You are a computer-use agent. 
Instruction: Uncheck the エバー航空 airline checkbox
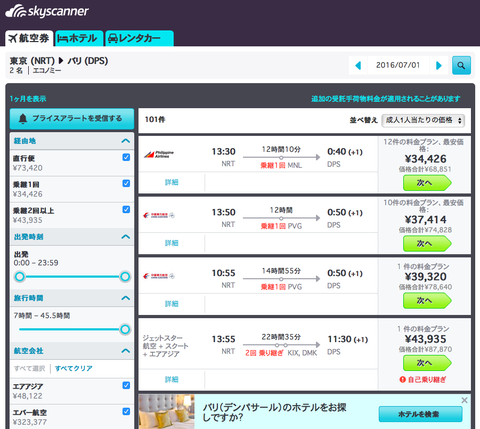coord(126,411)
